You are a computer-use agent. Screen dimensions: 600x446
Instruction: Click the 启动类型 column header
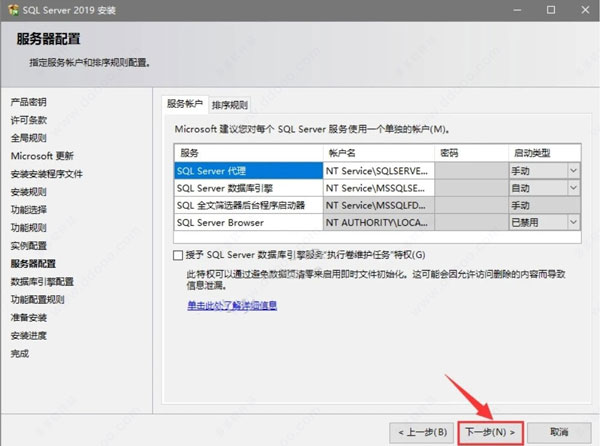(544, 153)
